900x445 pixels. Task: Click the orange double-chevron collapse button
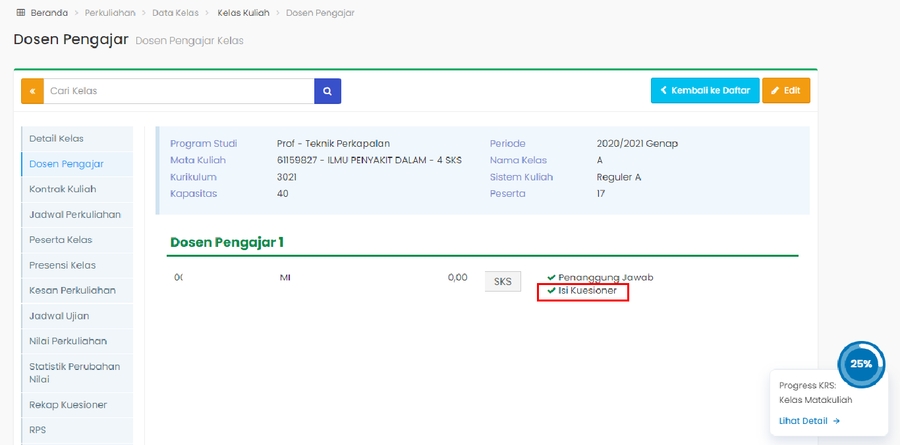(x=32, y=91)
